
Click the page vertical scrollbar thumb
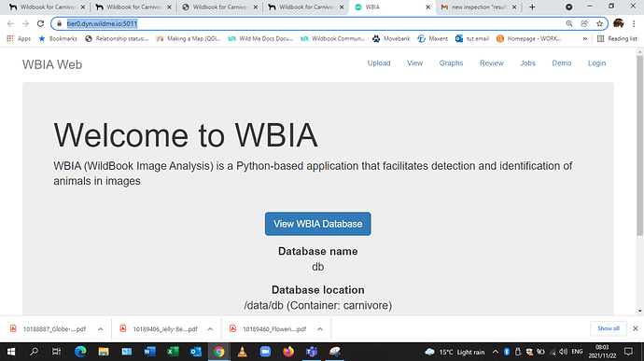coord(640,146)
